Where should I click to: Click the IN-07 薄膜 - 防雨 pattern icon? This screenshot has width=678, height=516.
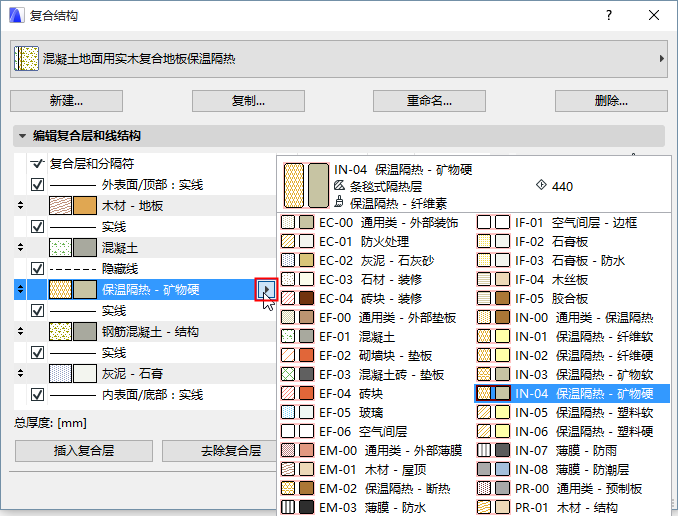coord(484,451)
